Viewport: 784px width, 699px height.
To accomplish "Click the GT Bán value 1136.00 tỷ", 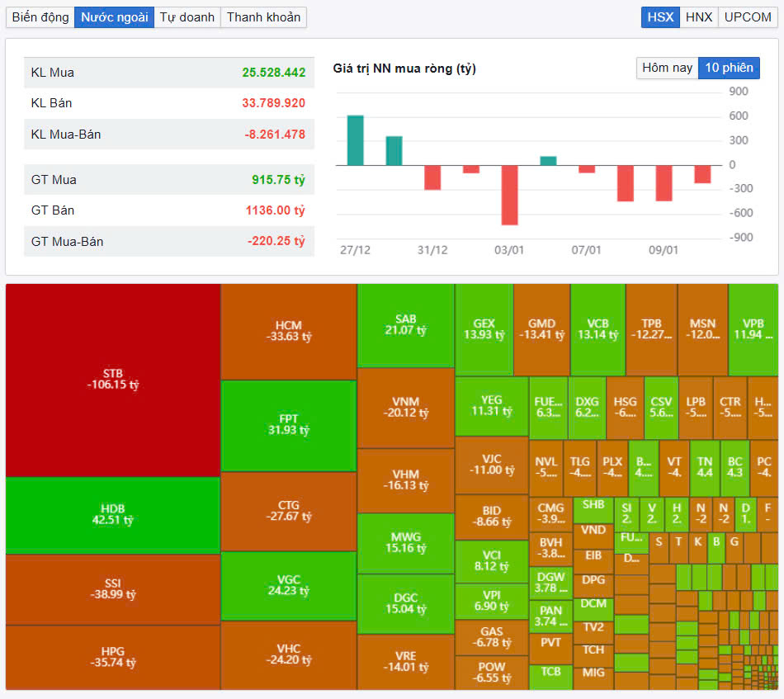I will tap(275, 210).
